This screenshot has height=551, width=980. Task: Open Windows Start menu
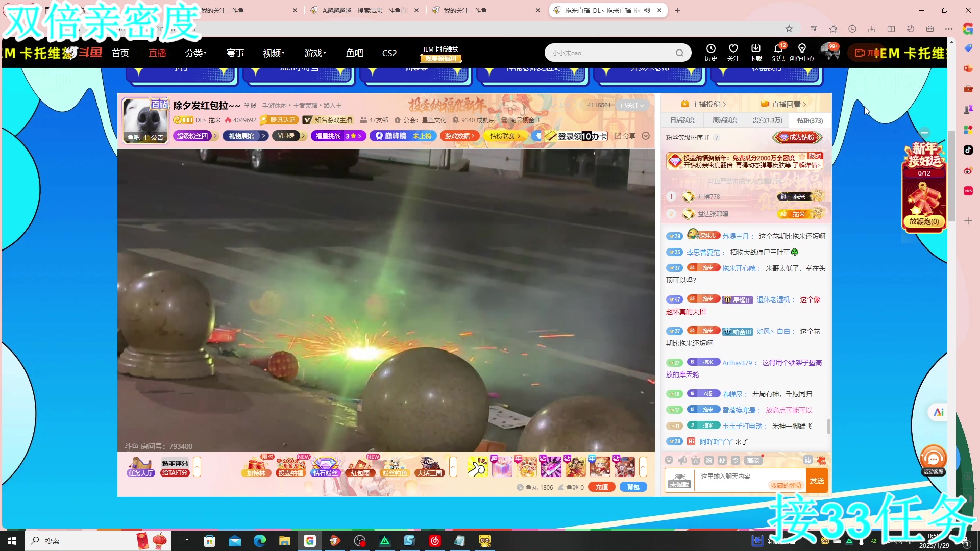tap(12, 541)
